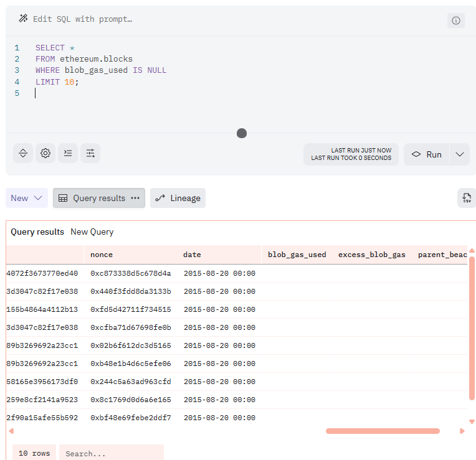Click the Query results heading text
The image size is (476, 460).
(x=37, y=232)
